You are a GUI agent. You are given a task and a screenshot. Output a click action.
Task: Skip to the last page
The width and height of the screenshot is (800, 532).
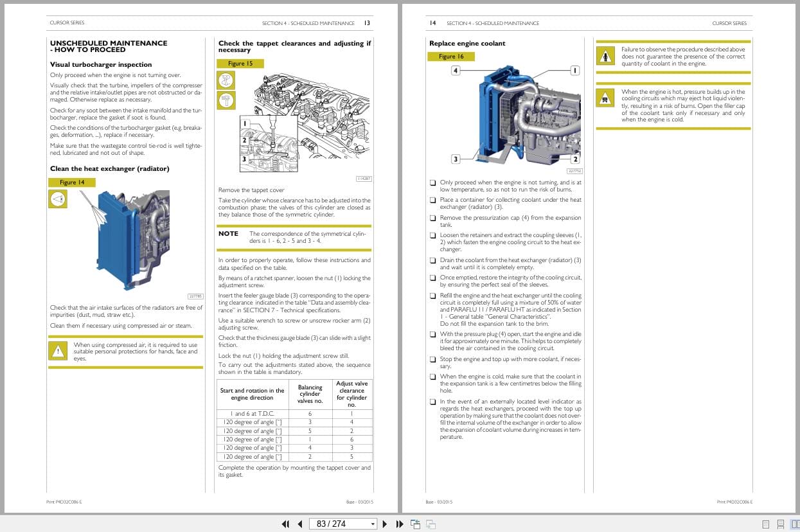click(398, 524)
